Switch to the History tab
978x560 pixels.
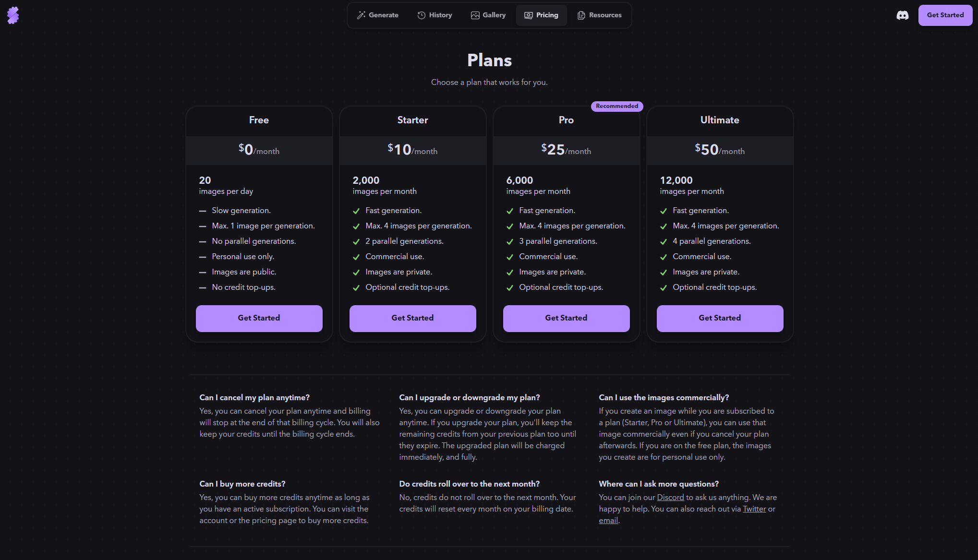coord(440,15)
